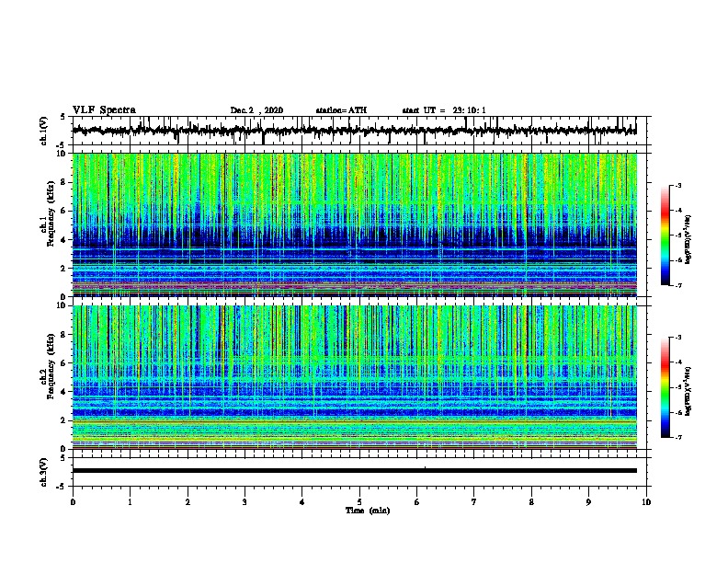Click the time axis tick label "1"
The image size is (728, 563).
(130, 501)
